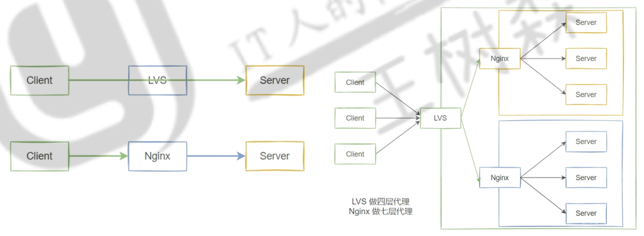Select the bottom small Client box in right diagram

[x=355, y=154]
